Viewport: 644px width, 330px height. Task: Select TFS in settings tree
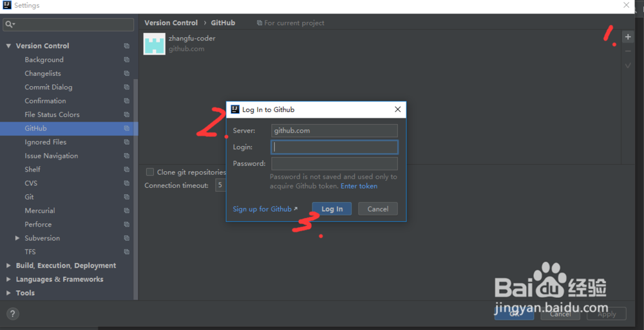click(30, 252)
